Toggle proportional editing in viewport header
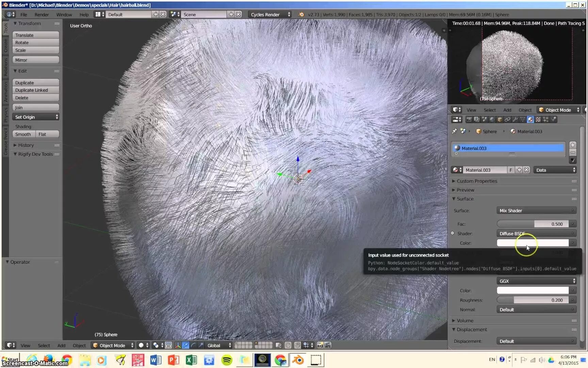This screenshot has width=588, height=368. [x=288, y=345]
